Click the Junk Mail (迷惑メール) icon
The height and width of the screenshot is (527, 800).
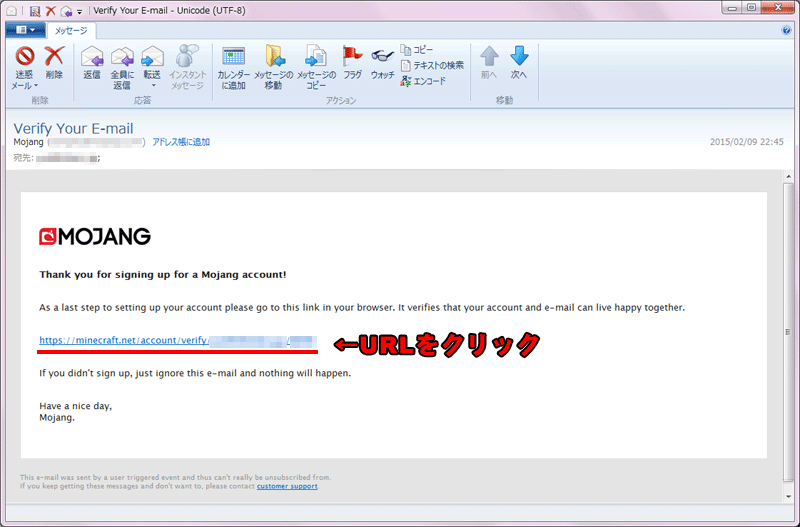(x=24, y=56)
